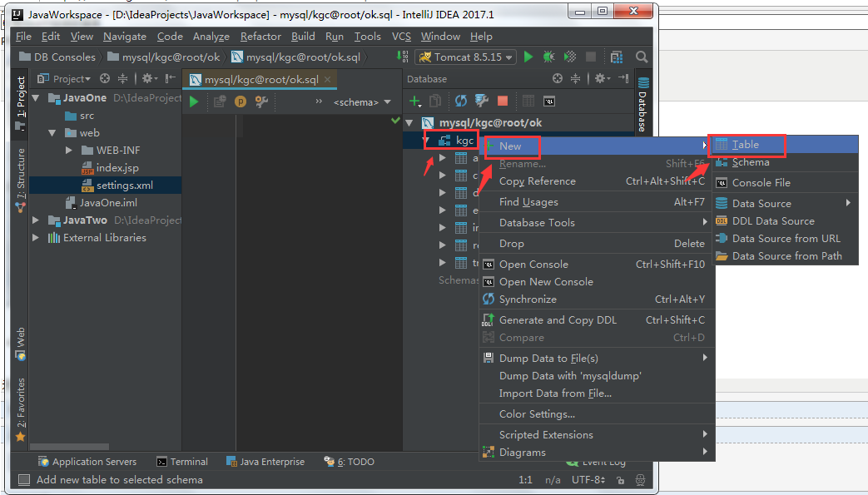
Task: Open the Project Structure icon in toolbar
Action: pos(616,57)
